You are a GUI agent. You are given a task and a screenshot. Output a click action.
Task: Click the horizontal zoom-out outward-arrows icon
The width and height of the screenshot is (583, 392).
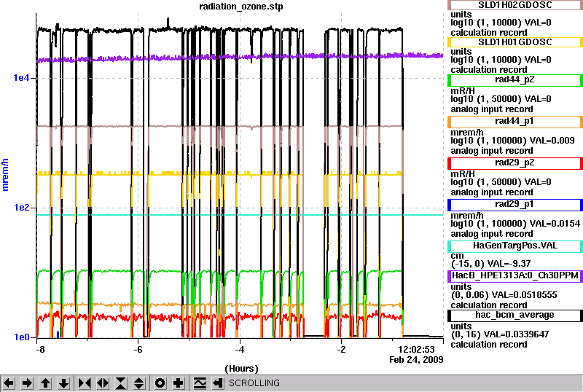103,383
